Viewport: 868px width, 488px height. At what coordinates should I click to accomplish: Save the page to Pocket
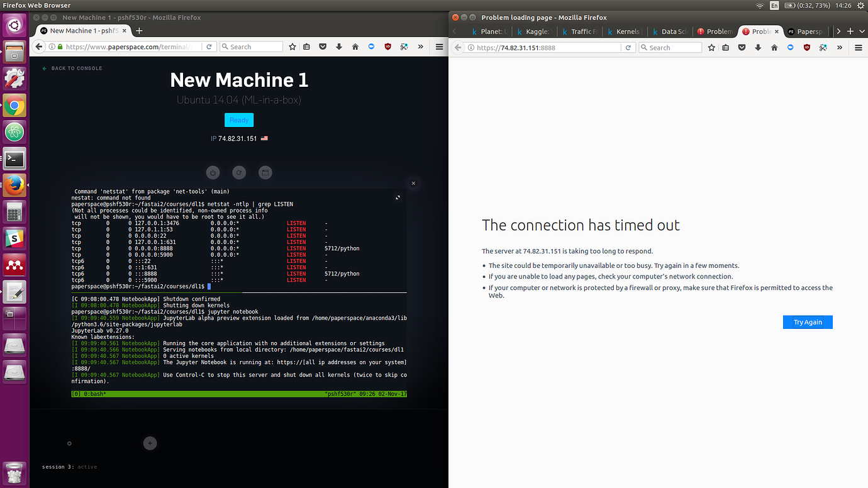[321, 47]
